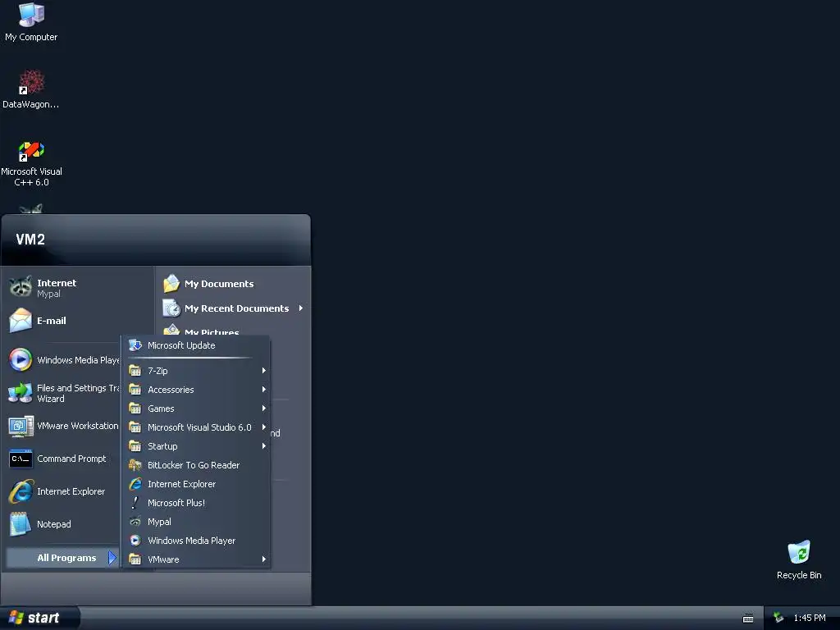Screen dimensions: 840x630
Task: Click the pinned Internet Explorer icon
Action: click(x=21, y=491)
